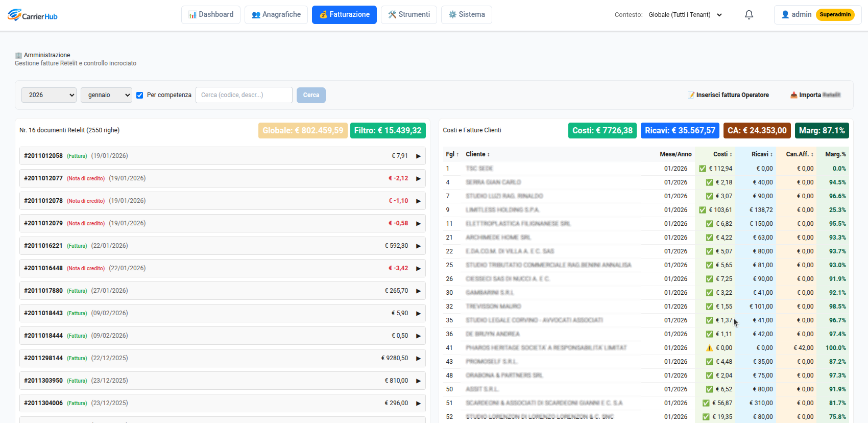
Task: Click check icon next to € 56,87
Action: coord(706,403)
